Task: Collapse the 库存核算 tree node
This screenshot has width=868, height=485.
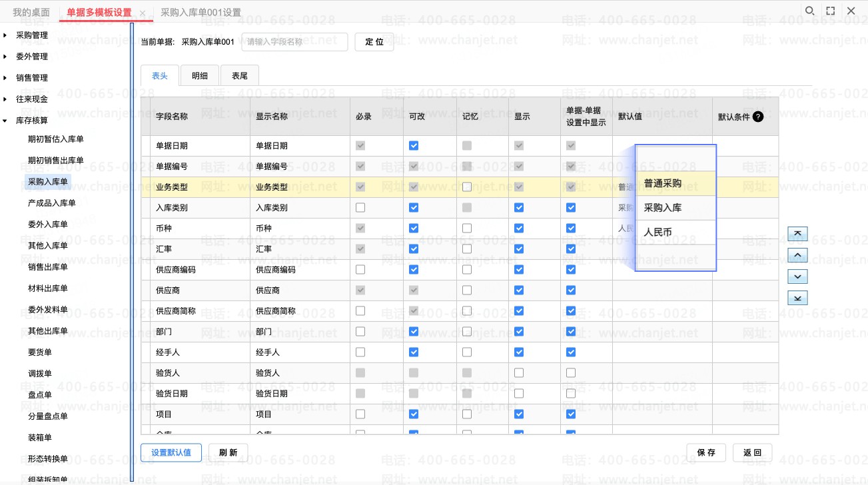Action: click(5, 120)
